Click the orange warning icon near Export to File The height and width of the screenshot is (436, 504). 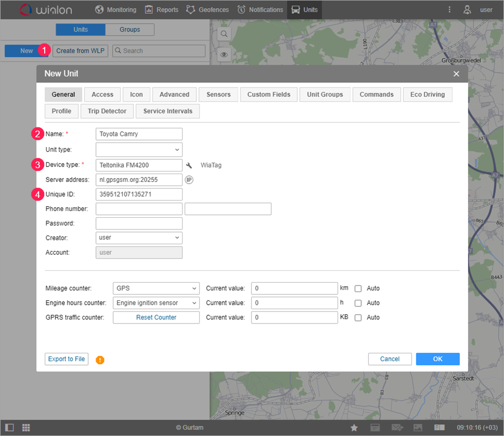tap(100, 360)
